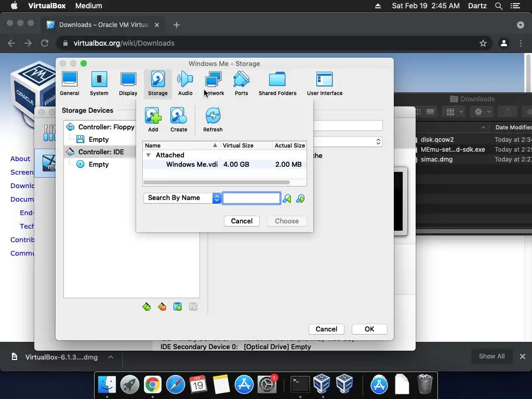
Task: Open Finder from the Dock
Action: click(x=107, y=385)
